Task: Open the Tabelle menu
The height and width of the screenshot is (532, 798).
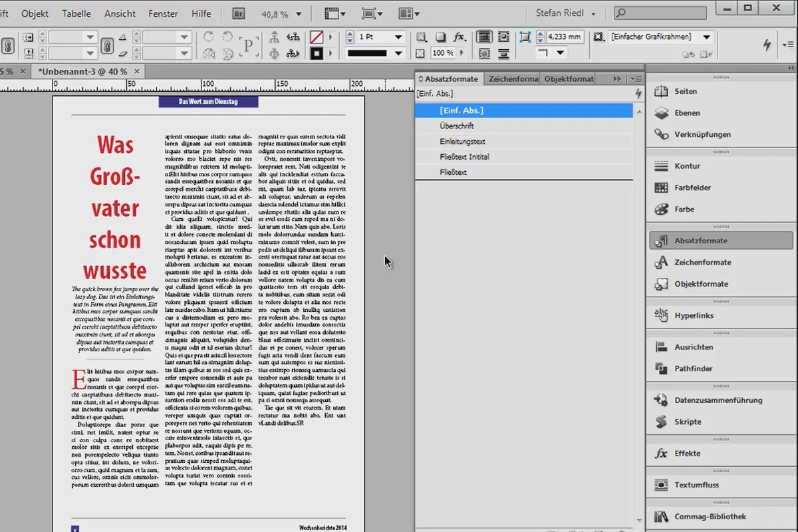Action: tap(76, 13)
